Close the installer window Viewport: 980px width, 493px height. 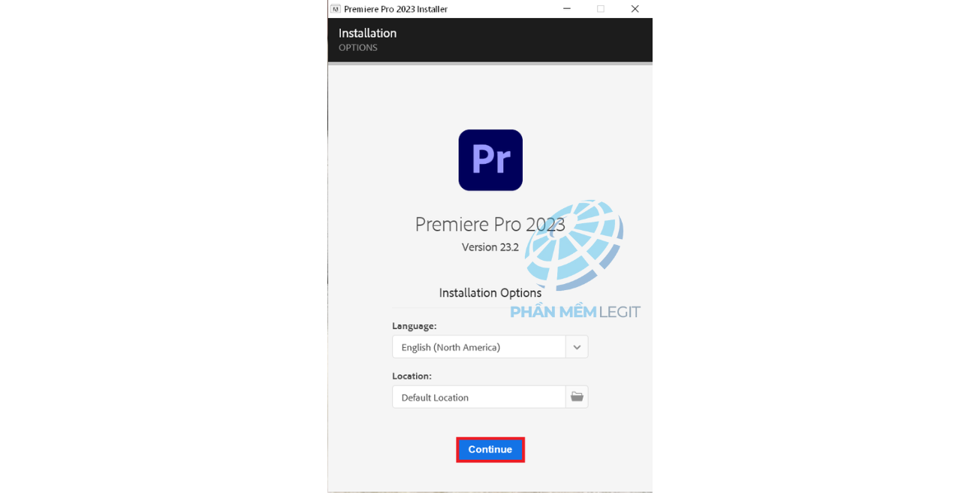pyautogui.click(x=635, y=9)
